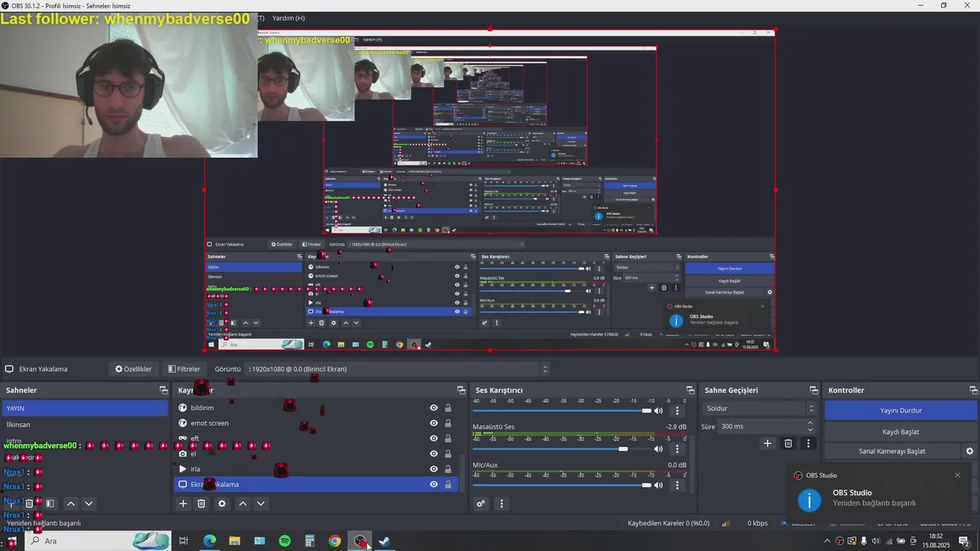Hide the bildirim source
The image size is (980, 551).
click(433, 408)
